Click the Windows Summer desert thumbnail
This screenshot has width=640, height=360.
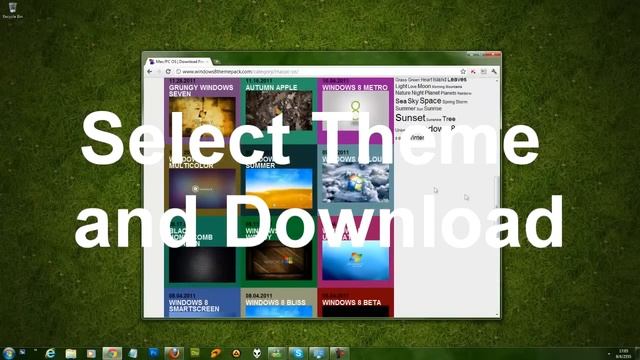(279, 189)
